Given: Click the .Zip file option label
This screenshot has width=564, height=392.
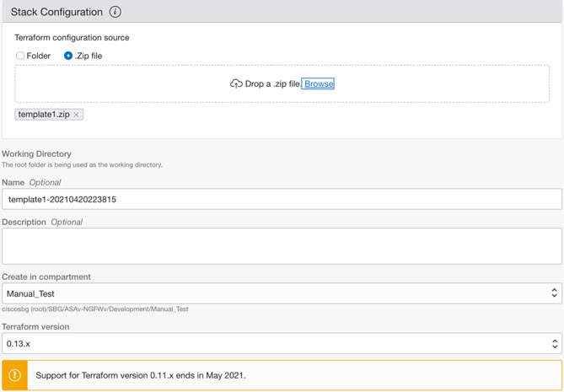Looking at the screenshot, I should point(89,56).
